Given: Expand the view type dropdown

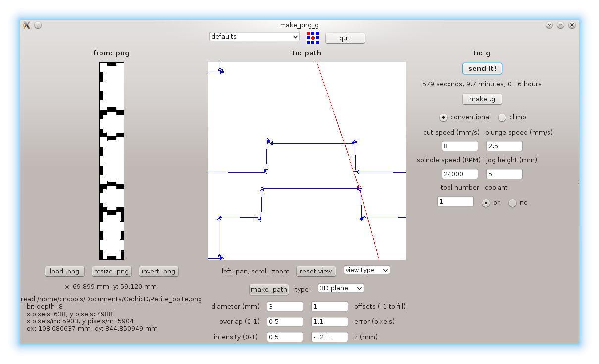Looking at the screenshot, I should (366, 270).
